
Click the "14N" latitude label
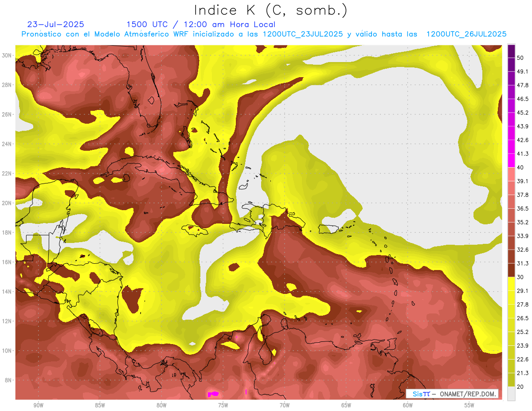[7, 291]
